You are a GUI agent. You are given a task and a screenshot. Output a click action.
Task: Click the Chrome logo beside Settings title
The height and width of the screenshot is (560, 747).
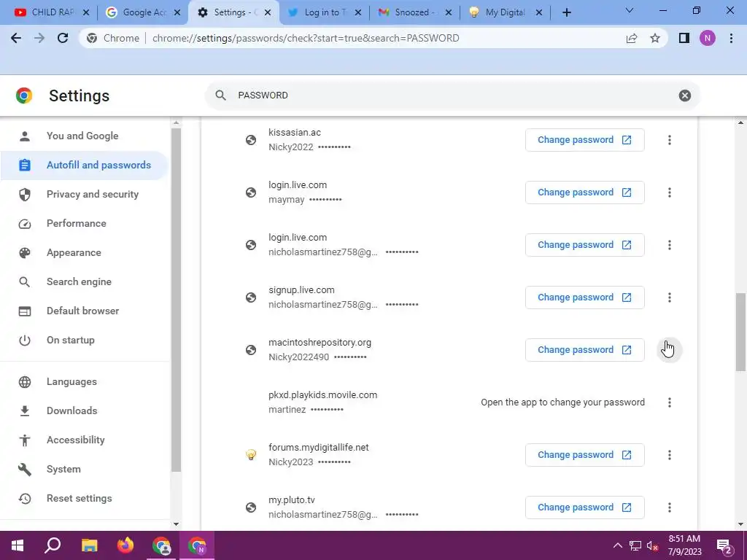[24, 96]
